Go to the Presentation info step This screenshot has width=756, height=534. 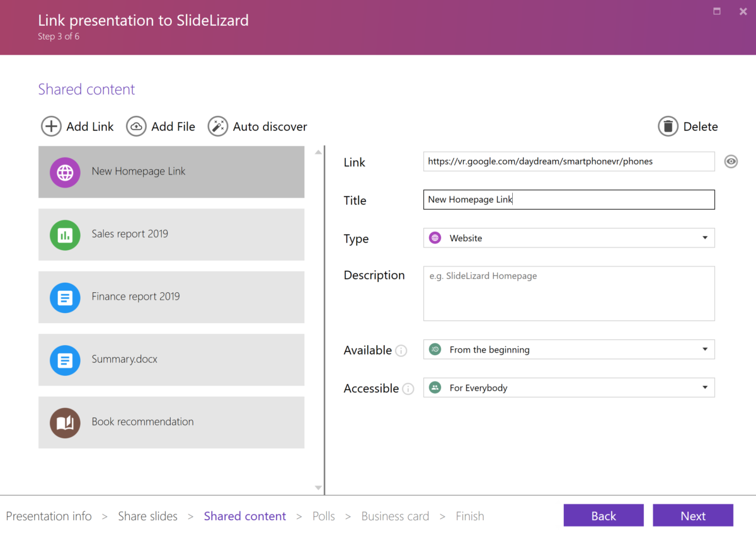49,516
